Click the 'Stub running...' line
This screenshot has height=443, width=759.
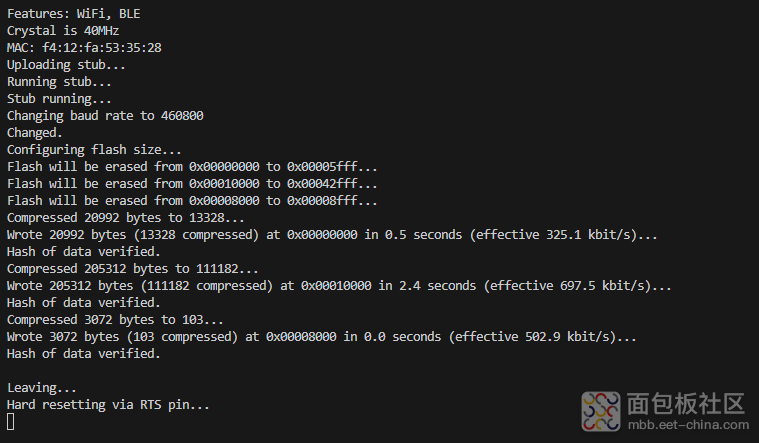coord(59,99)
